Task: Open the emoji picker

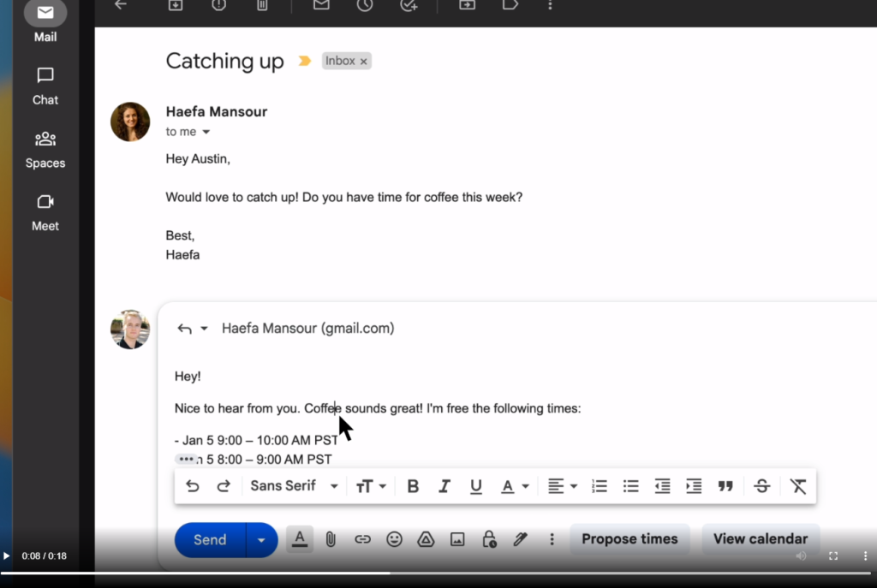Action: click(394, 539)
